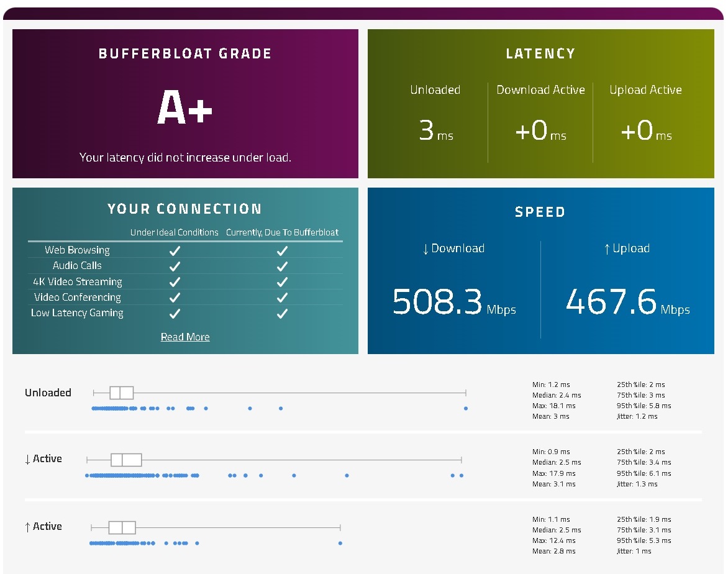The height and width of the screenshot is (574, 728).
Task: Click the Download Active latency +0 ms value
Action: 540,130
